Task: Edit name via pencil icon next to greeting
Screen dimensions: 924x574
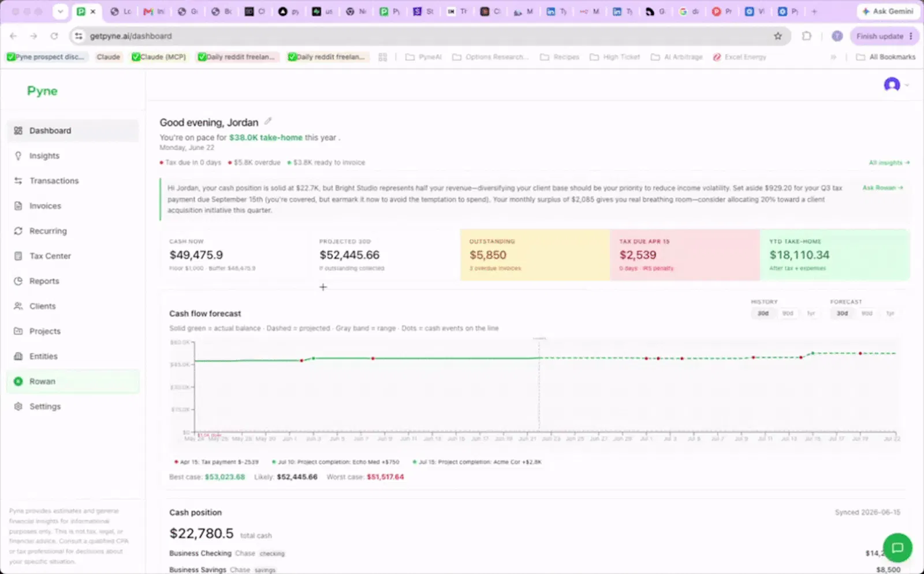Action: coord(268,121)
